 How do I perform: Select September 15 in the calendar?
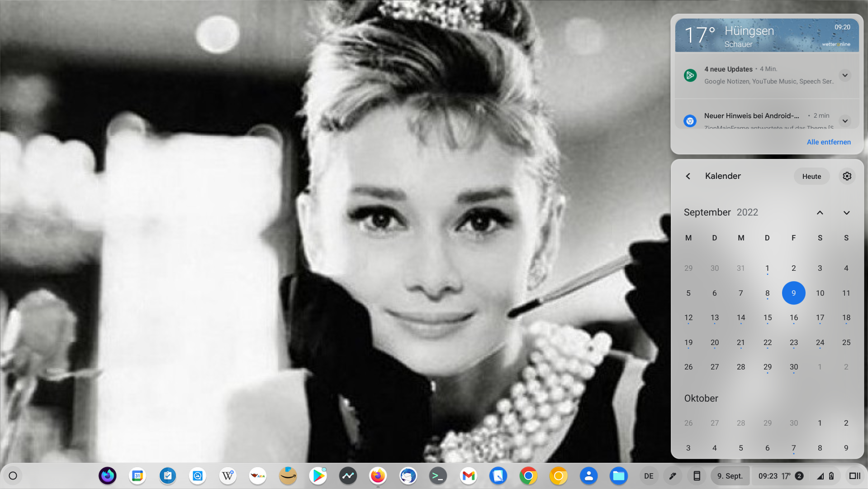click(x=767, y=318)
